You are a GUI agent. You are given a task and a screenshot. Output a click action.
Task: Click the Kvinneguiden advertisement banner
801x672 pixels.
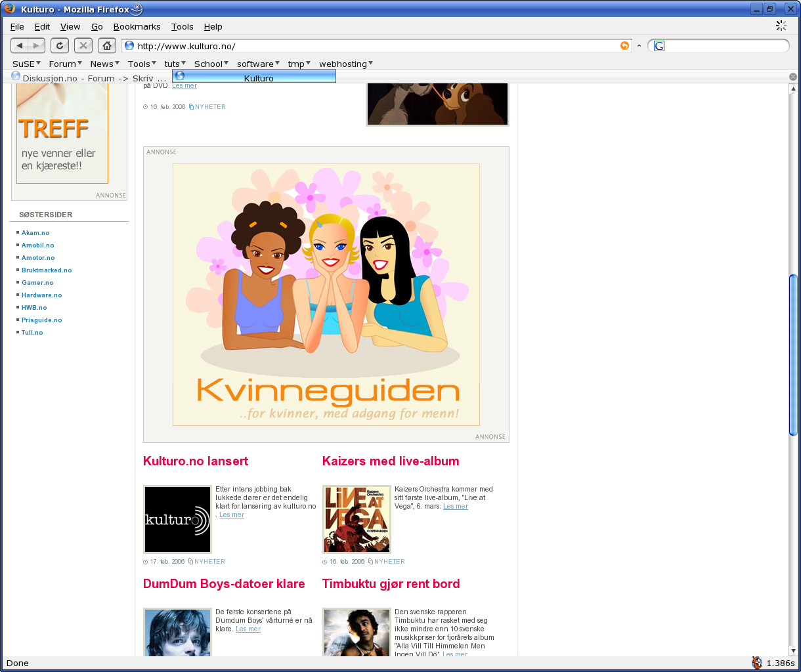pos(326,295)
